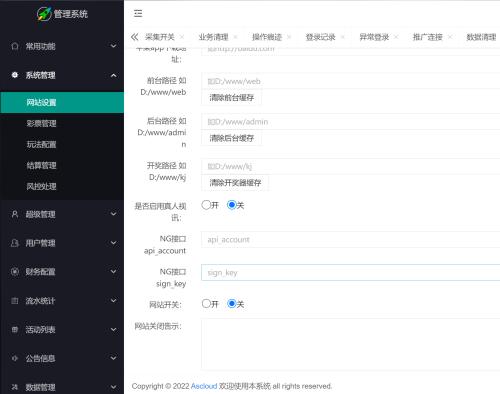Select 开 for 是否启用真人视讯
Screen dimensions: 500x394
(206, 205)
